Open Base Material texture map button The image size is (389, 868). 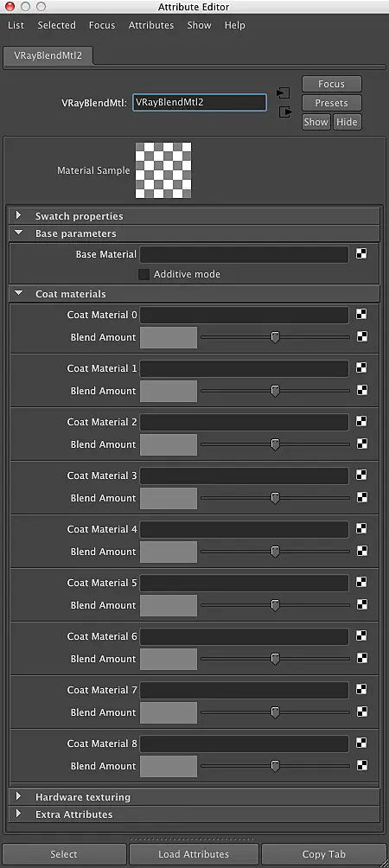pyautogui.click(x=361, y=254)
